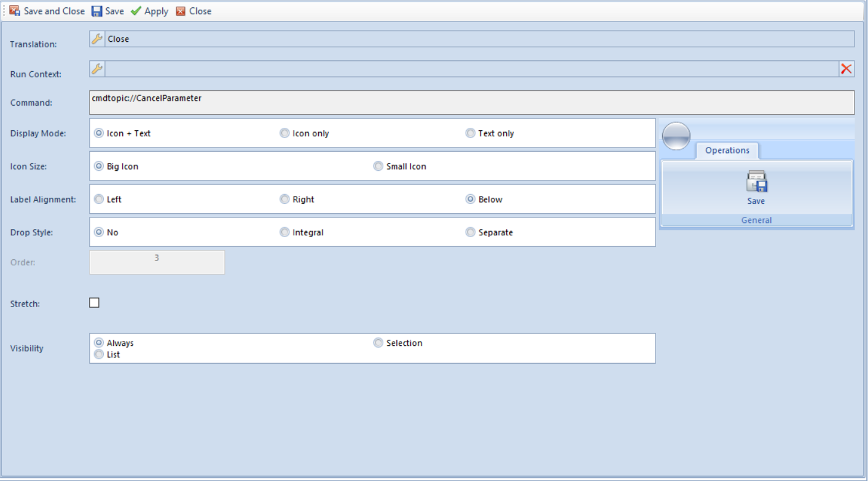868x481 pixels.
Task: Click the blue floppy Save icon in toolbar
Action: [x=97, y=11]
